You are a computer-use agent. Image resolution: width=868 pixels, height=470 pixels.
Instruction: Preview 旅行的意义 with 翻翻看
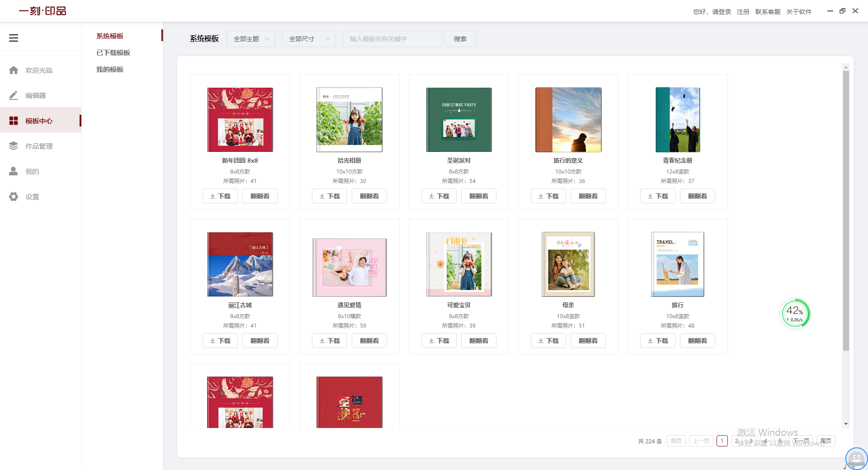click(588, 196)
